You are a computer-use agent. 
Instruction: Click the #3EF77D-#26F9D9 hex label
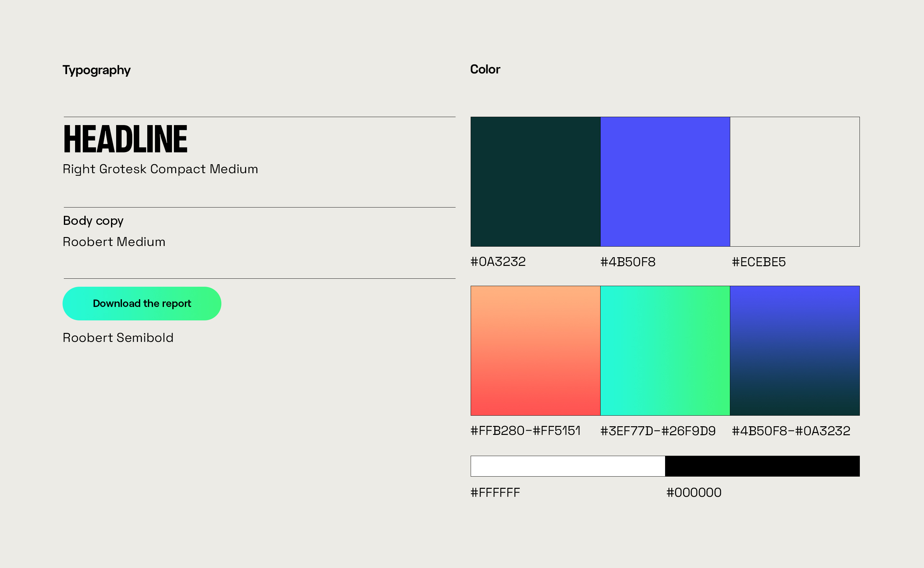[x=658, y=431]
